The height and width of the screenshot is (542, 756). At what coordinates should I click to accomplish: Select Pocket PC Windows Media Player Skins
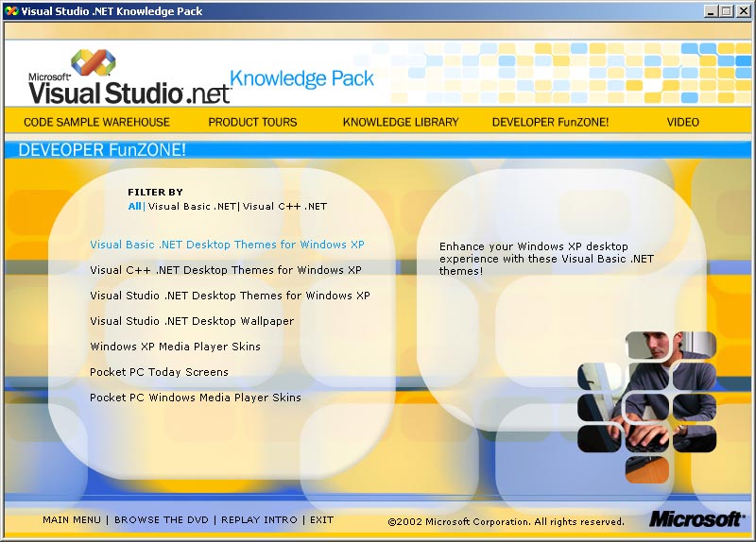click(196, 398)
